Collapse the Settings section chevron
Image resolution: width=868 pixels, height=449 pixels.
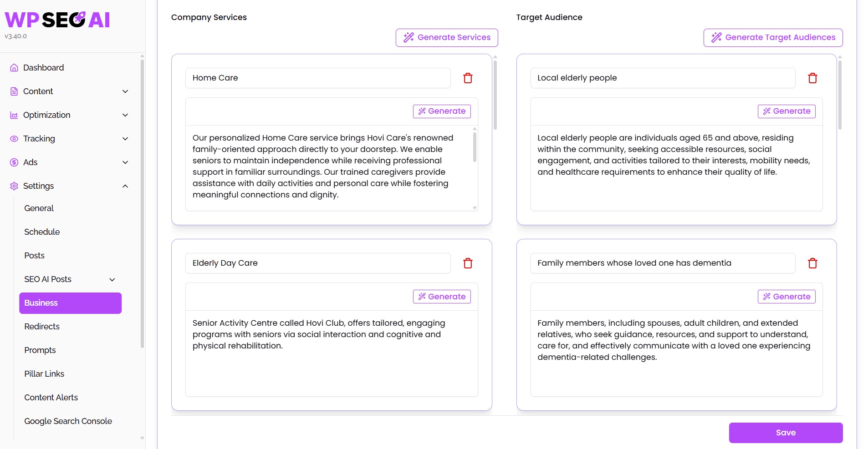[x=125, y=186]
